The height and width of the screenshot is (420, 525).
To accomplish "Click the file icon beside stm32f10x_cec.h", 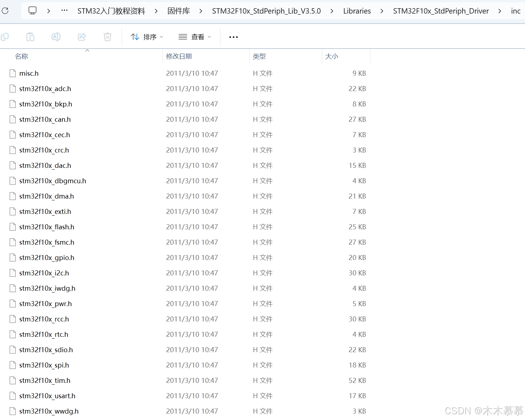I will pos(13,135).
